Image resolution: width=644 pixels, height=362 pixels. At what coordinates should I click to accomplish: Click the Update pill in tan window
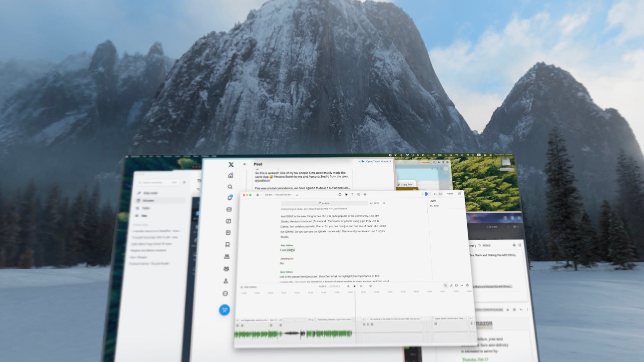click(x=425, y=162)
